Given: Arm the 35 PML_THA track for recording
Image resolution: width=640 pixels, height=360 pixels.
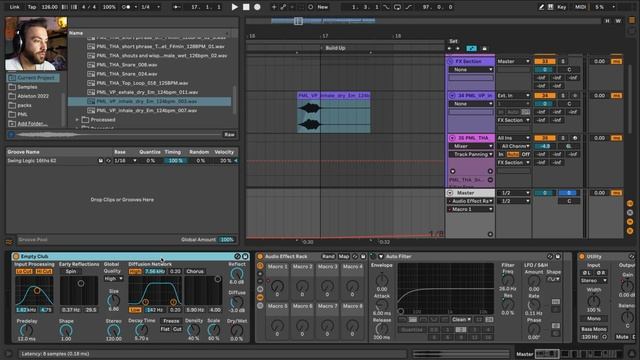Looking at the screenshot, I should pos(575,138).
